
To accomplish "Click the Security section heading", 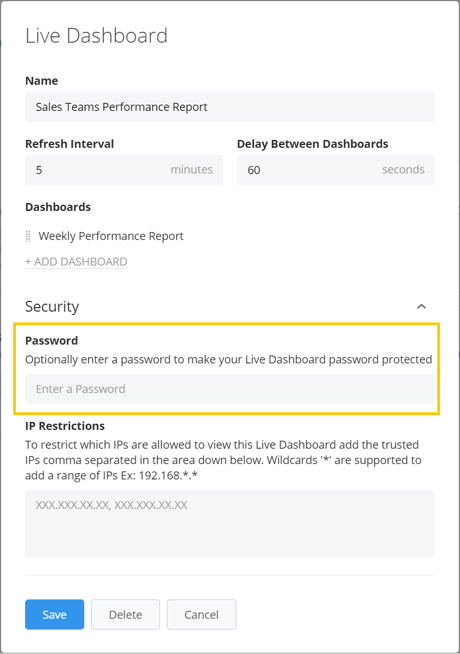I will click(x=52, y=307).
